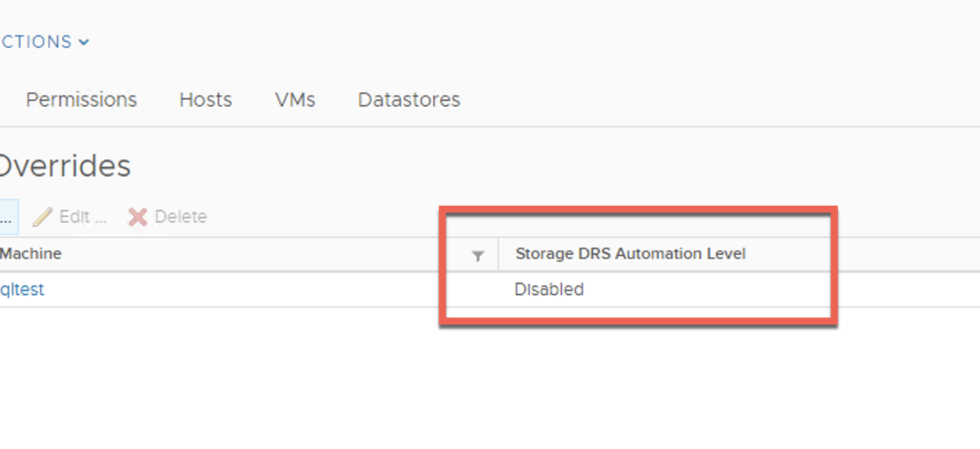Sort by Storage DRS Automation Level header

tap(630, 254)
